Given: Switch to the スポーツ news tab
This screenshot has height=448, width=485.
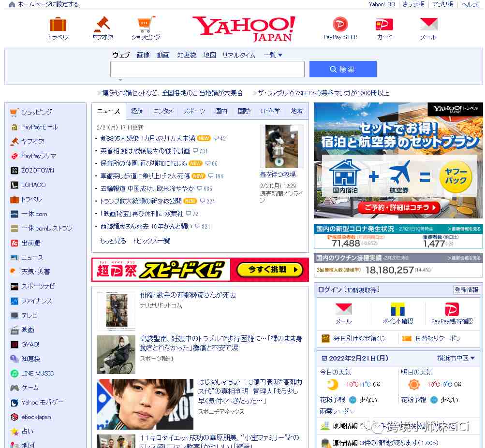Looking at the screenshot, I should click(x=194, y=111).
